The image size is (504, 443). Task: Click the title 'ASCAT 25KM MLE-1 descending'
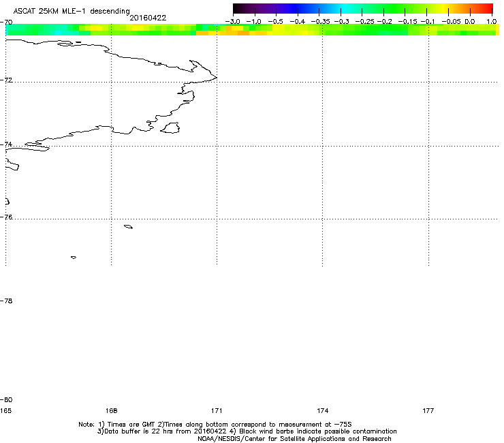72,11
